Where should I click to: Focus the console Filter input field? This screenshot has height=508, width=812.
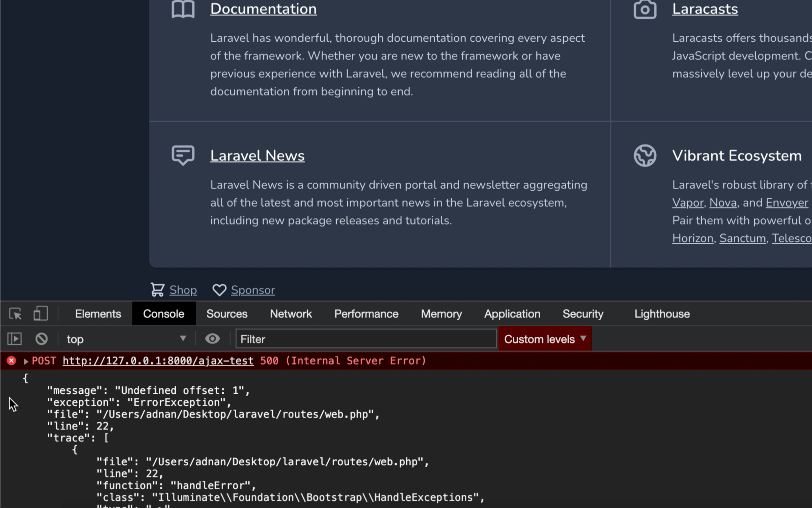tap(366, 339)
